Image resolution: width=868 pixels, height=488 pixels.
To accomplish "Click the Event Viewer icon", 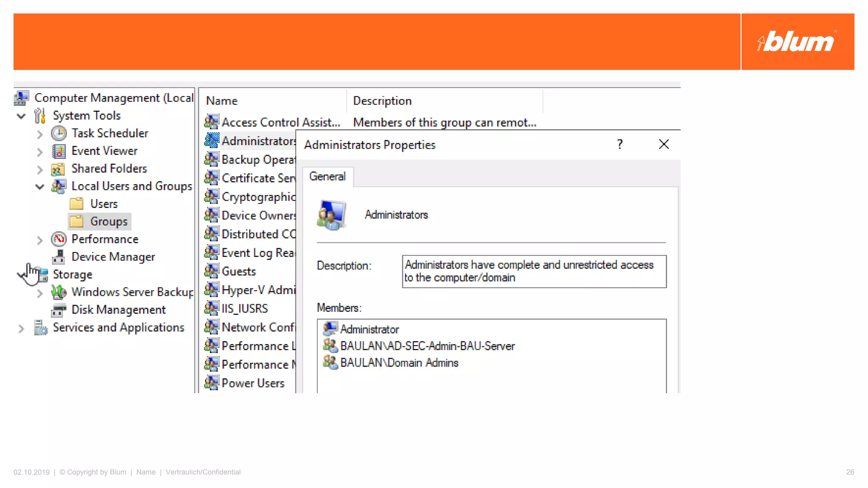I will [58, 151].
